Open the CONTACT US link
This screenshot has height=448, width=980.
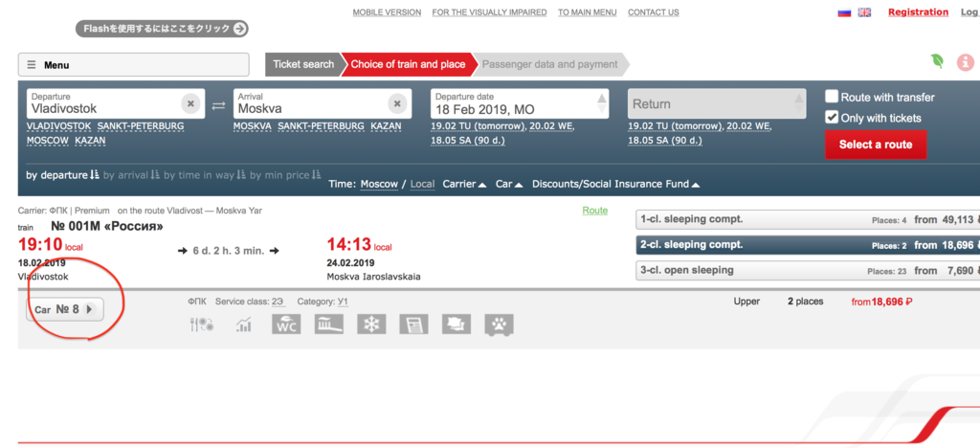pyautogui.click(x=653, y=12)
